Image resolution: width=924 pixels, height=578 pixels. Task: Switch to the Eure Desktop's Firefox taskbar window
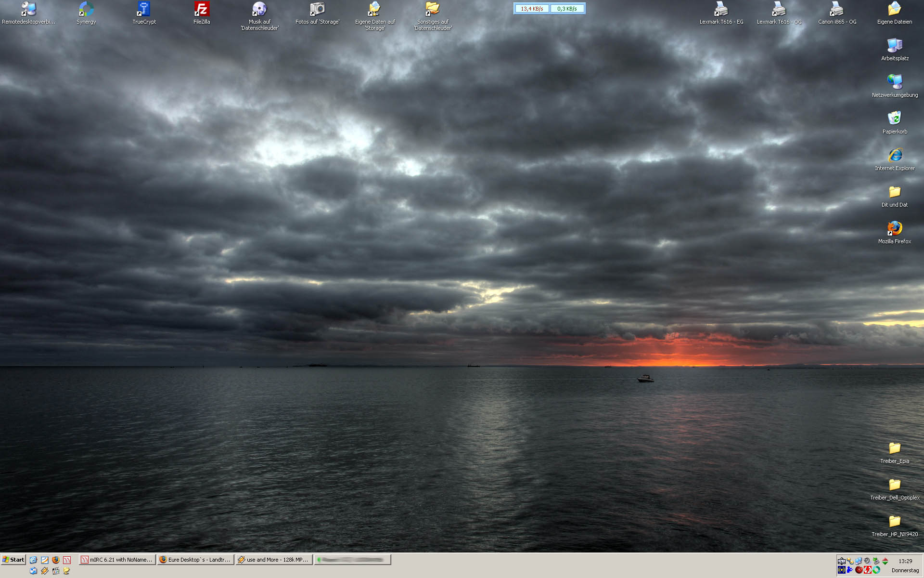(x=195, y=560)
